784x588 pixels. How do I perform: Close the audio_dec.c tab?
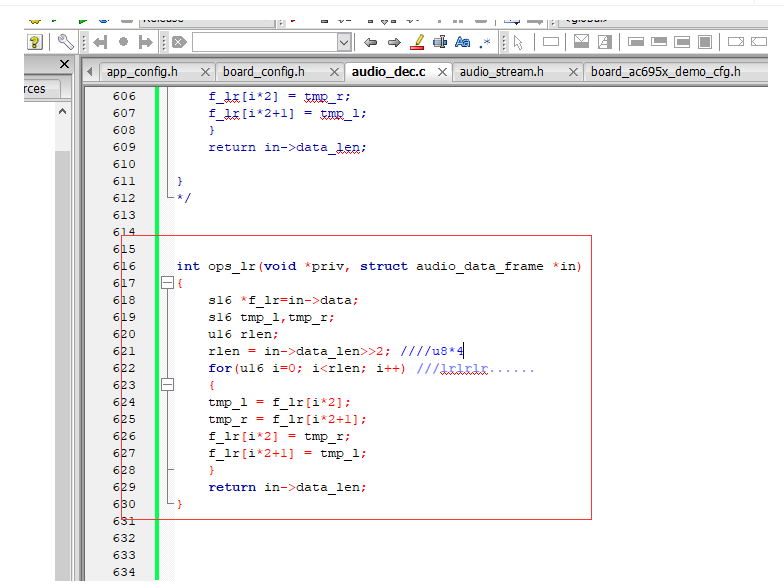tap(442, 72)
